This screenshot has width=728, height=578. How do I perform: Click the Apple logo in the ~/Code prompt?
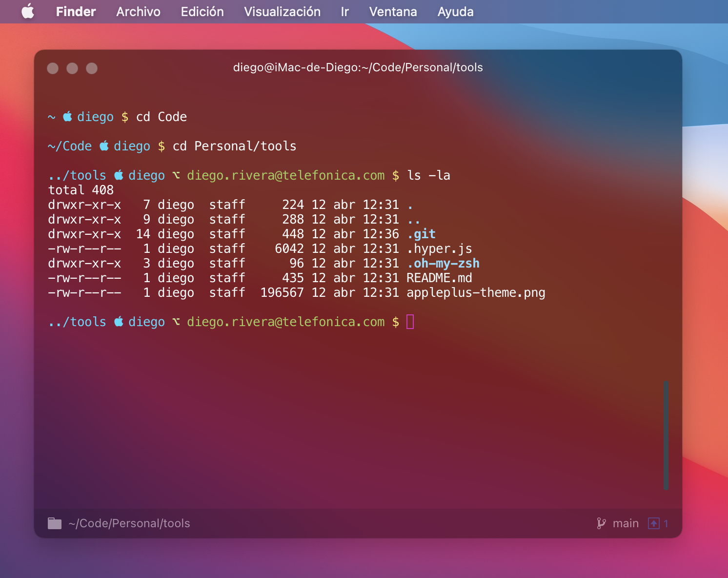pyautogui.click(x=104, y=145)
